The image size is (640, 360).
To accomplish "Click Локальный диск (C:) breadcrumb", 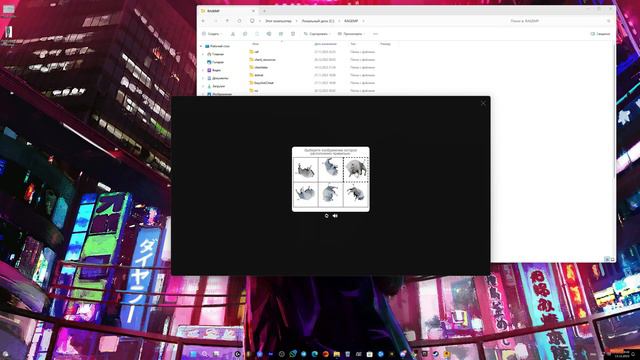I will [x=318, y=21].
